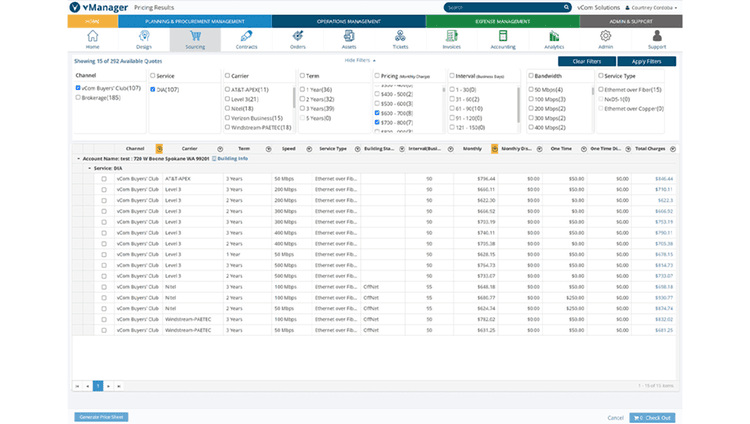Screen dimensions: 750x424
Task: Open the Support person icon
Action: coord(657,36)
